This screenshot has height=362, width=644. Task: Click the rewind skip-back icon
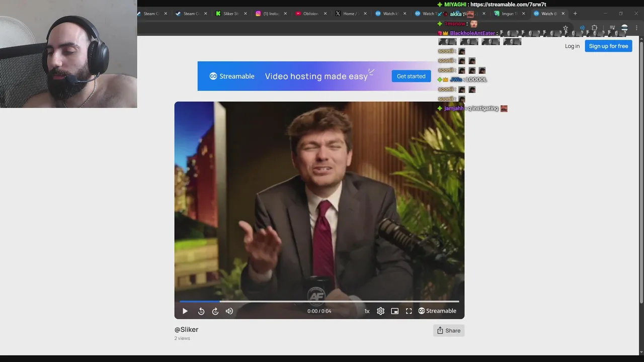(201, 311)
